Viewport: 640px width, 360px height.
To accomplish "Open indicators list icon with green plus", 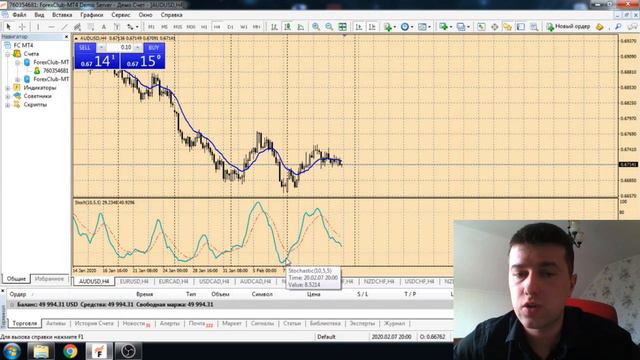I will (x=387, y=27).
